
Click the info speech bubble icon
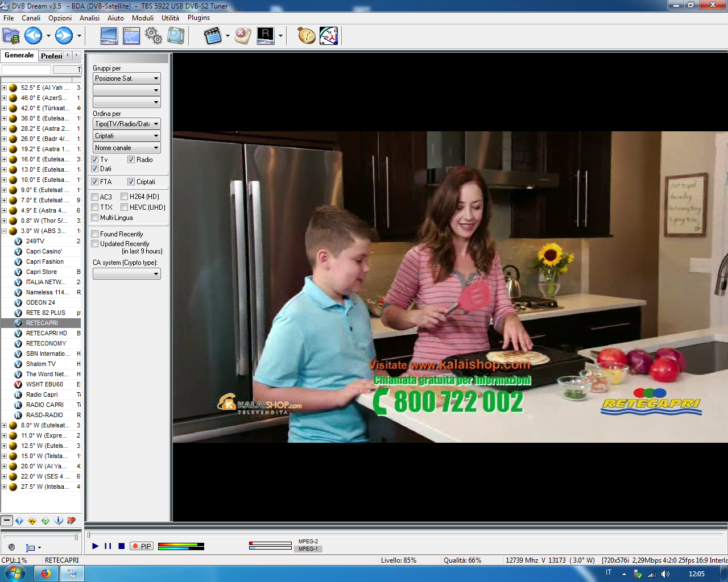pyautogui.click(x=59, y=520)
